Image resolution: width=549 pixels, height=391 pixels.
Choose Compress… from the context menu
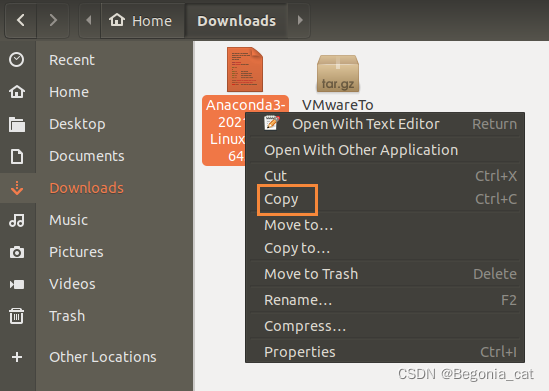tap(385, 326)
